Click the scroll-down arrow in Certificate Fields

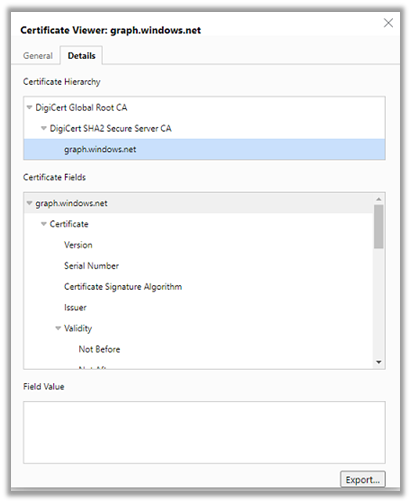pos(379,362)
